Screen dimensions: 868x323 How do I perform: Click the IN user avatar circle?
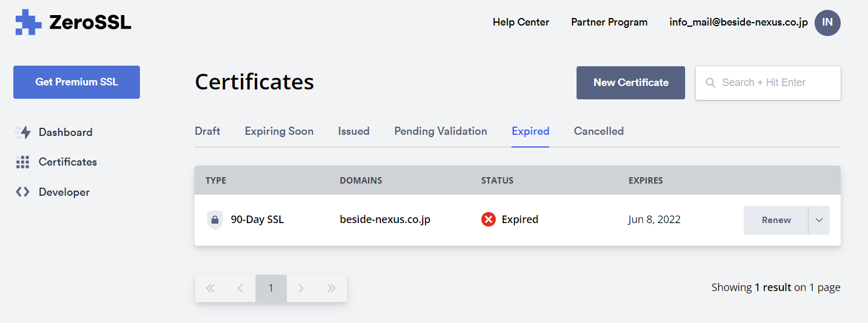click(x=827, y=23)
